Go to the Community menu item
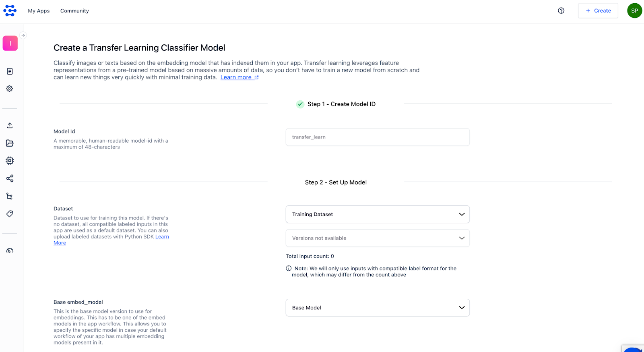The height and width of the screenshot is (352, 644). [74, 11]
